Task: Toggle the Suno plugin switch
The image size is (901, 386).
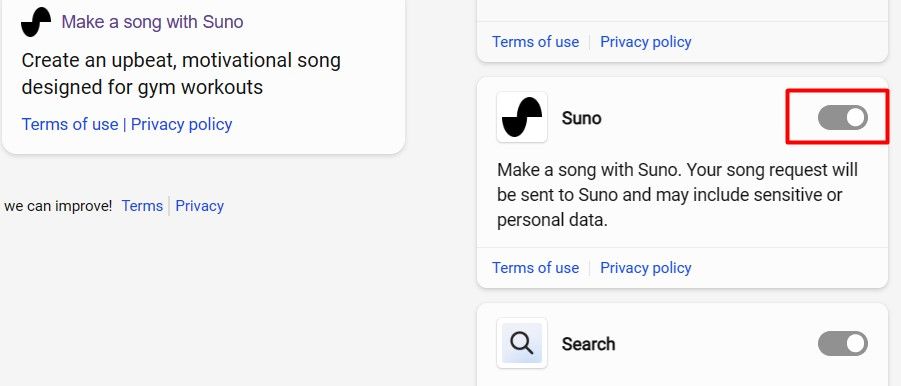Action: [x=842, y=118]
